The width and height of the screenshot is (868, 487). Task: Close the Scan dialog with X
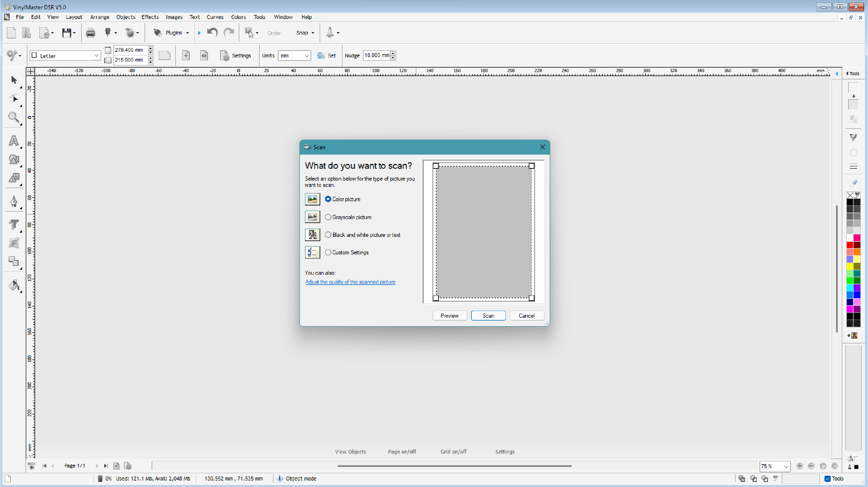point(543,147)
